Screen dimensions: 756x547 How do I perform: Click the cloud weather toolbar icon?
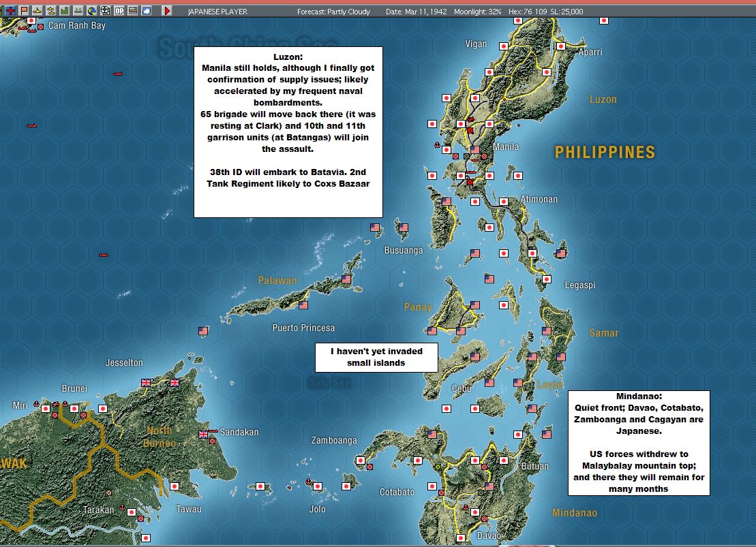[x=146, y=11]
